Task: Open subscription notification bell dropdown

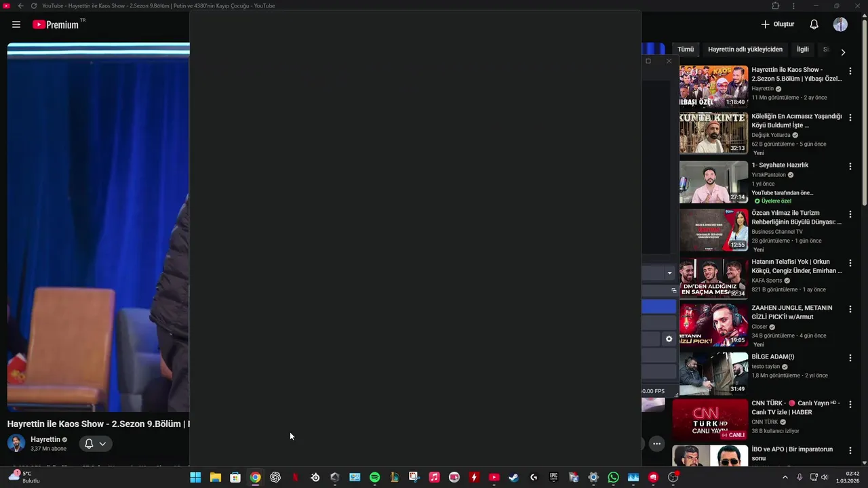Action: tap(95, 443)
